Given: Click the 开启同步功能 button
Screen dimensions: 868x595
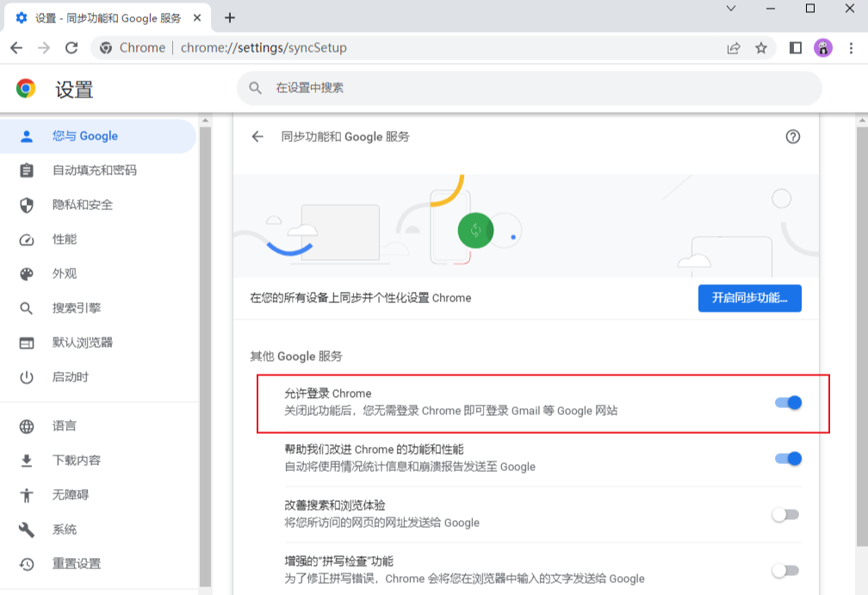Looking at the screenshot, I should [749, 298].
